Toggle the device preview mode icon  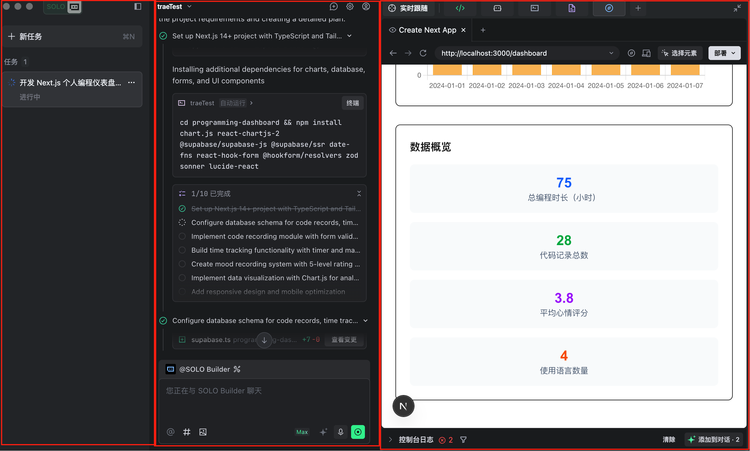click(646, 53)
